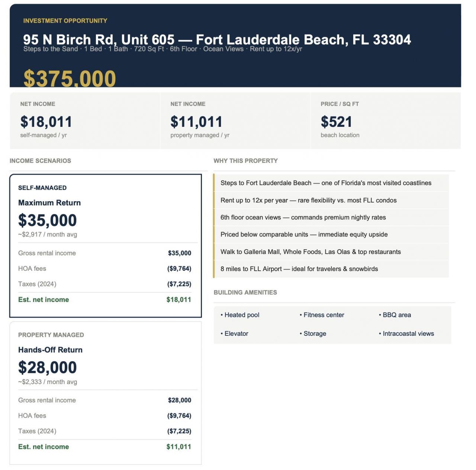Click the Rent up to 12x per year highlight
This screenshot has height=470, width=476.
pyautogui.click(x=308, y=200)
